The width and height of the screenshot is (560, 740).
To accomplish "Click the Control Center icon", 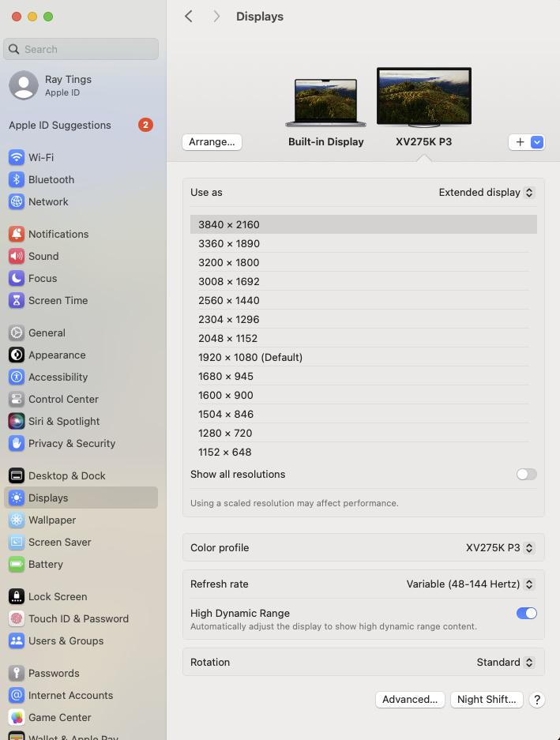I will click(17, 399).
